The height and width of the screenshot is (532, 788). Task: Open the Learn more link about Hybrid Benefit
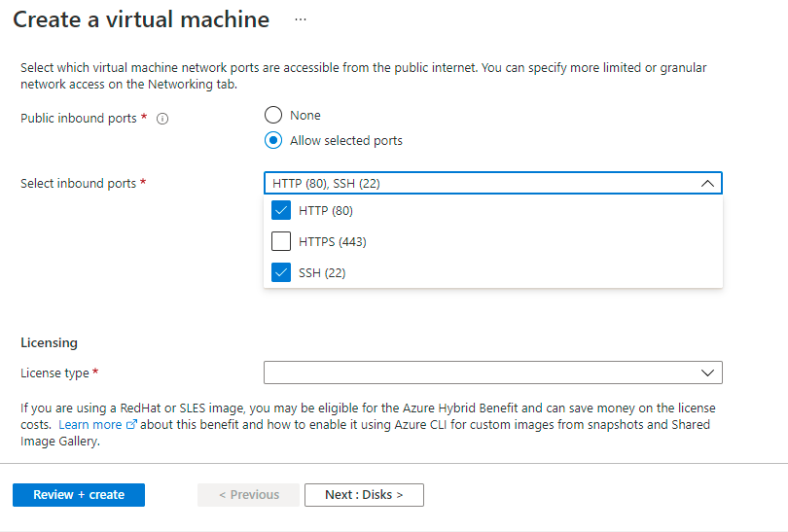pyautogui.click(x=90, y=425)
